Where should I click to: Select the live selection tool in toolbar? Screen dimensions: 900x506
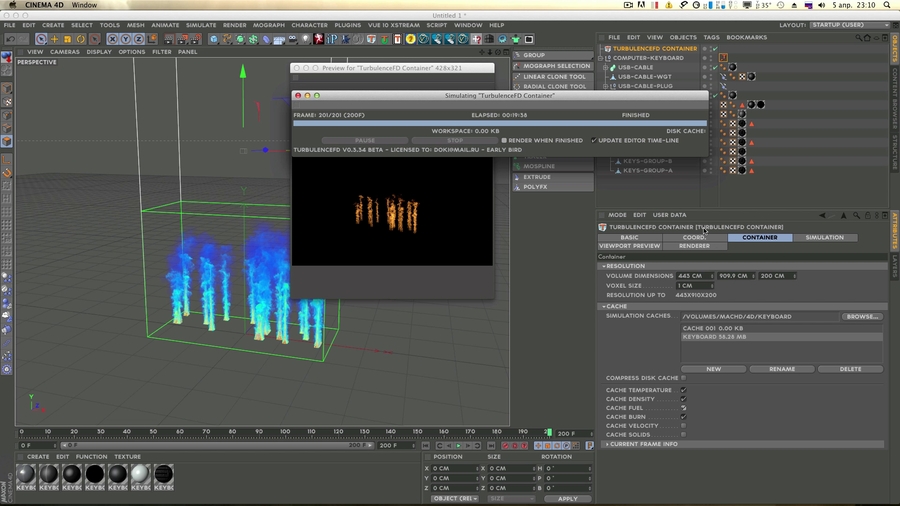tap(42, 39)
